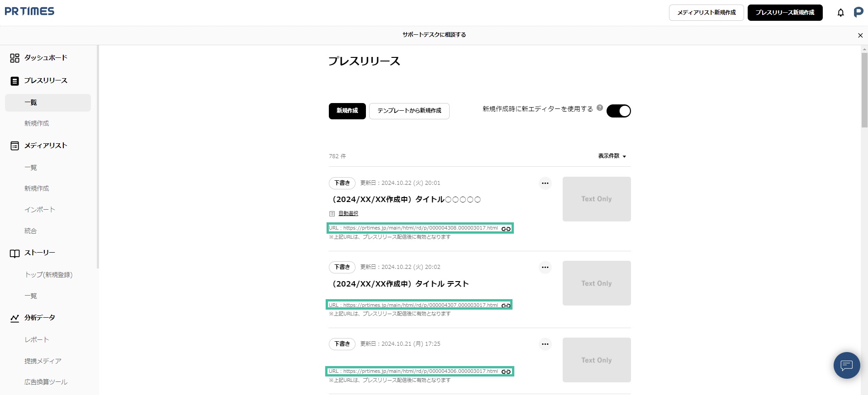Open the account profile P icon

[x=858, y=12]
